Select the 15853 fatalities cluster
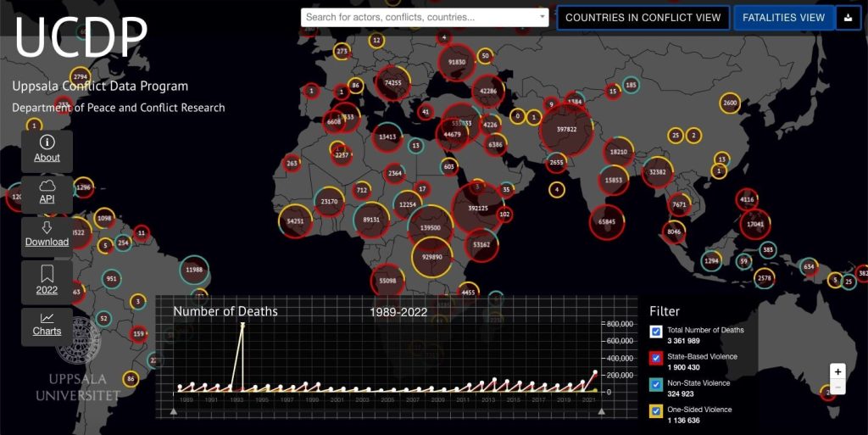The width and height of the screenshot is (868, 435). (614, 180)
